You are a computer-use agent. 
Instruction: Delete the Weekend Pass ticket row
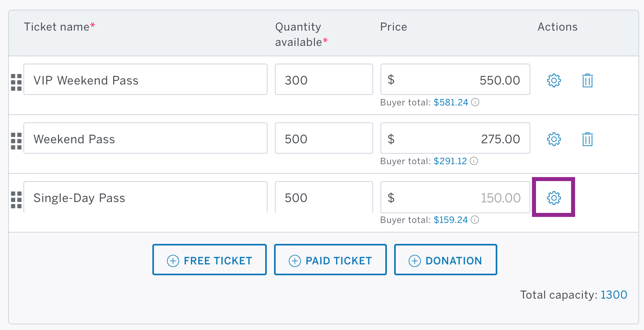(x=588, y=139)
